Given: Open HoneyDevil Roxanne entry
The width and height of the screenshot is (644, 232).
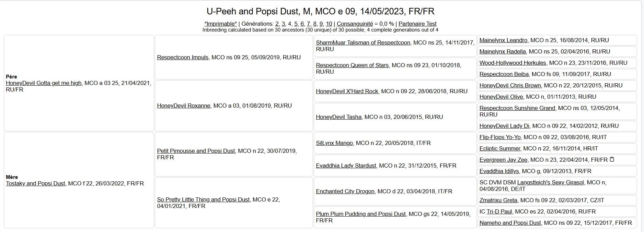Looking at the screenshot, I should coord(184,106).
